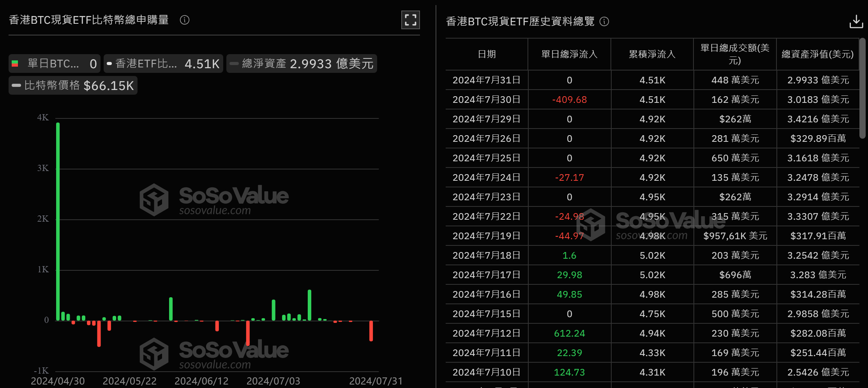
Task: Toggle the 比特幣價格 $66.15K legend series
Action: tap(73, 85)
